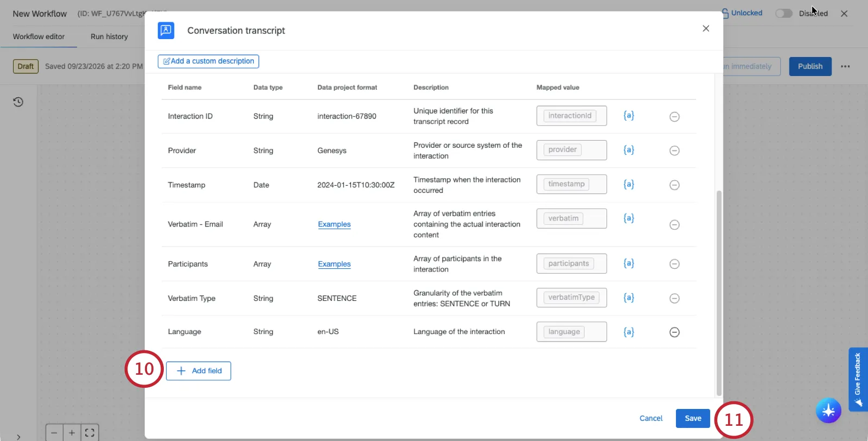Insert piped text for Participants row
Image resolution: width=868 pixels, height=441 pixels.
[629, 263]
